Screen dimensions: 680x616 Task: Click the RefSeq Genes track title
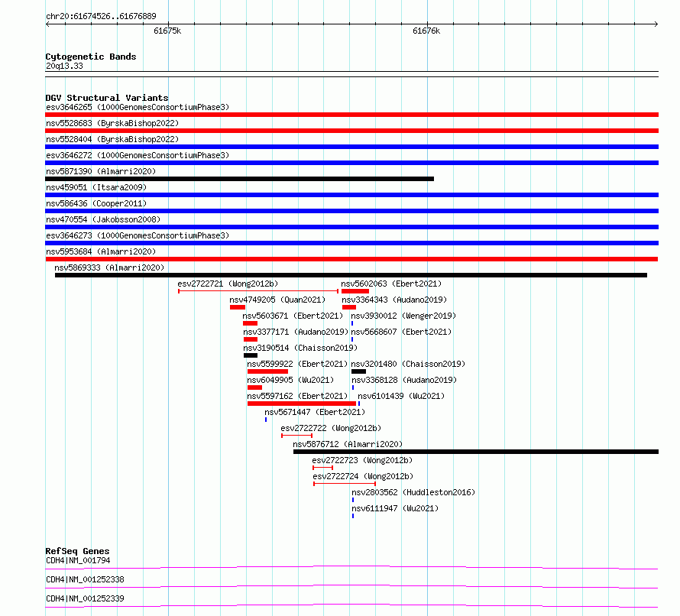(x=78, y=551)
